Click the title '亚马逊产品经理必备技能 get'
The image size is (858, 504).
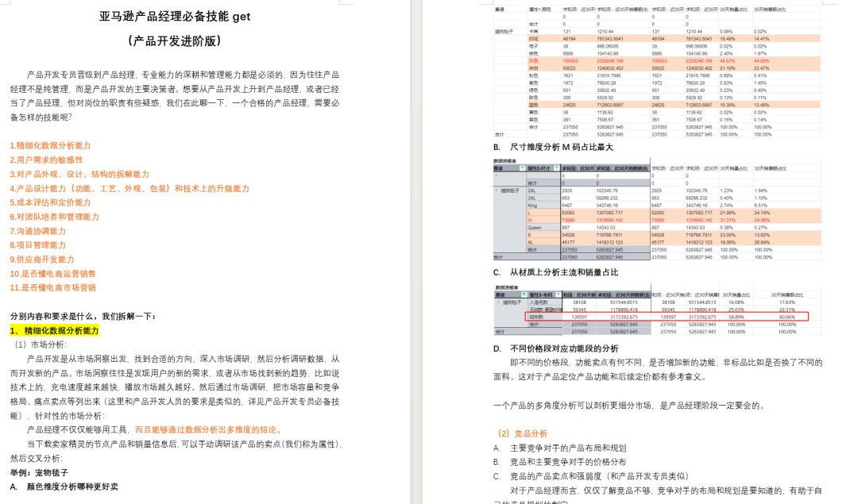175,17
